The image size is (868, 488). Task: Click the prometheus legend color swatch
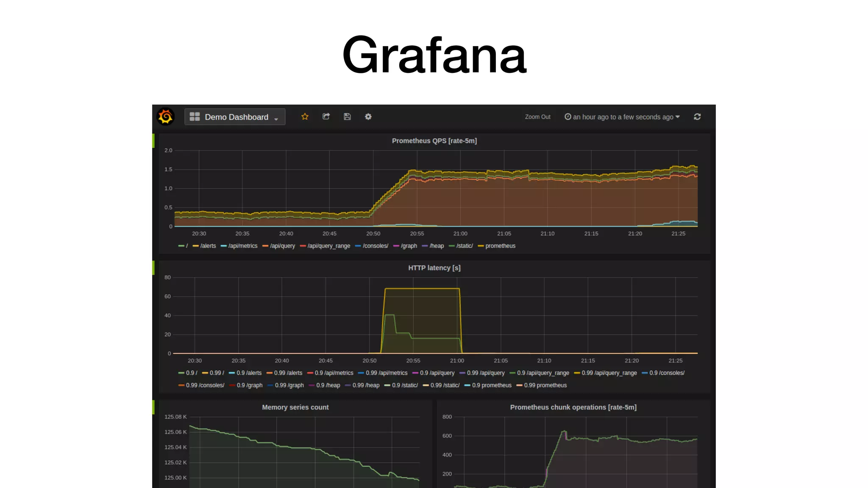(481, 246)
